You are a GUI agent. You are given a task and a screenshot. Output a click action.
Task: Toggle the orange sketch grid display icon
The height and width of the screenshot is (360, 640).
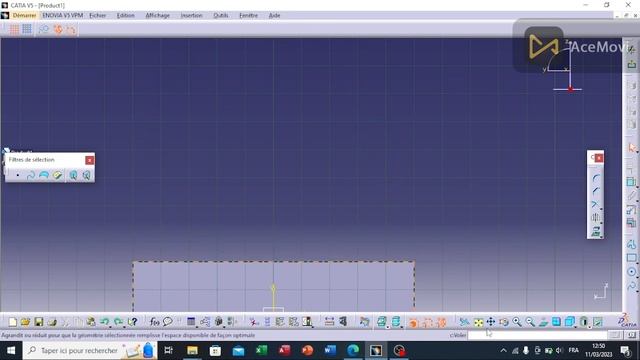tap(14, 29)
